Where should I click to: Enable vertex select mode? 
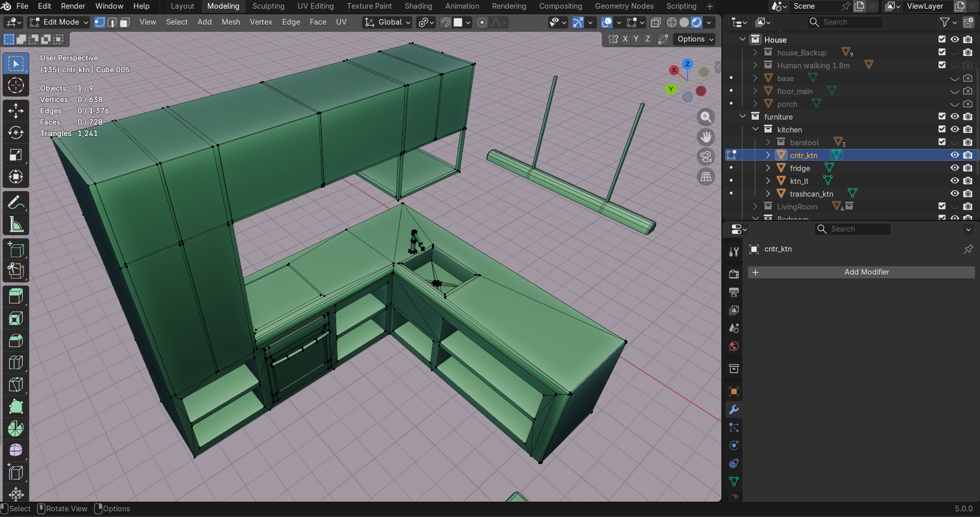(100, 22)
